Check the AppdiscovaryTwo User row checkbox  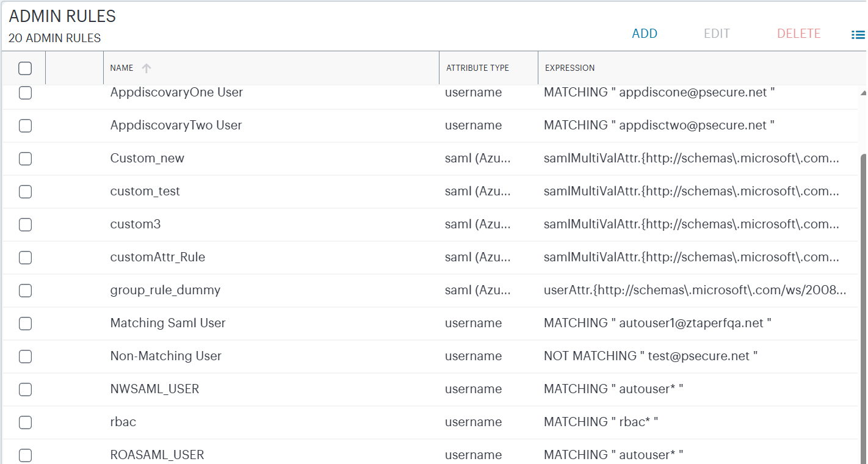(x=25, y=126)
